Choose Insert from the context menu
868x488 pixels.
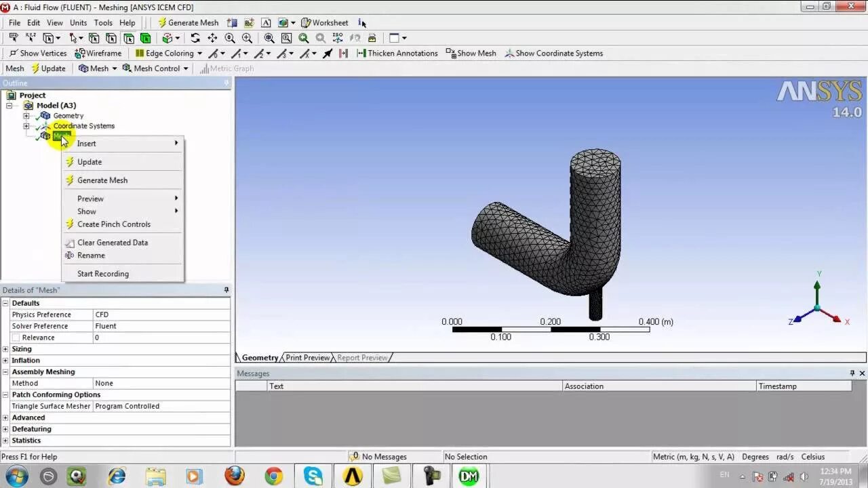click(123, 144)
